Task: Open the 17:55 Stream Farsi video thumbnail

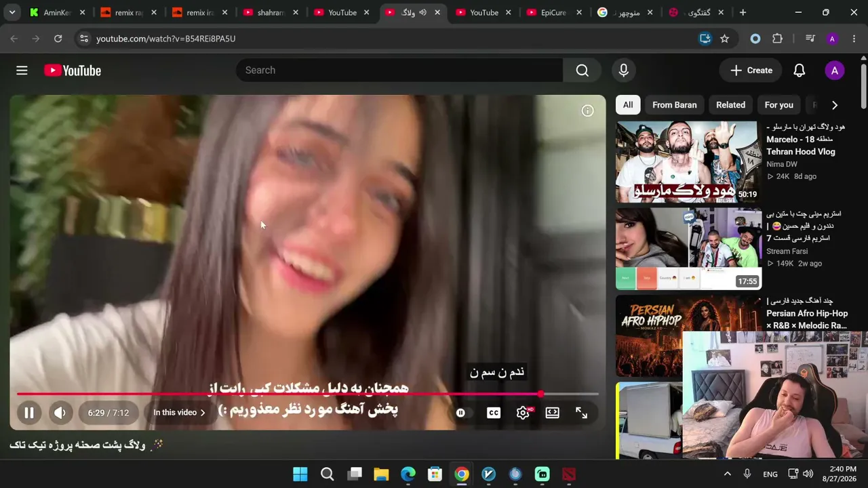Action: coord(689,249)
